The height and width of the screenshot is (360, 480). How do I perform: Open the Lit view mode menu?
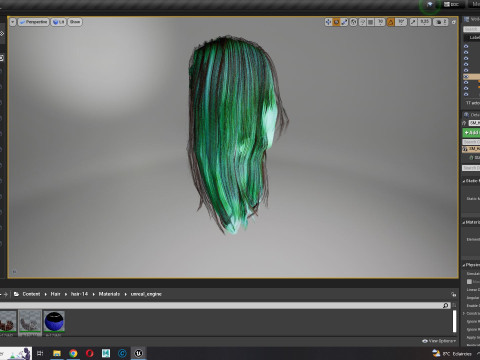pyautogui.click(x=58, y=22)
